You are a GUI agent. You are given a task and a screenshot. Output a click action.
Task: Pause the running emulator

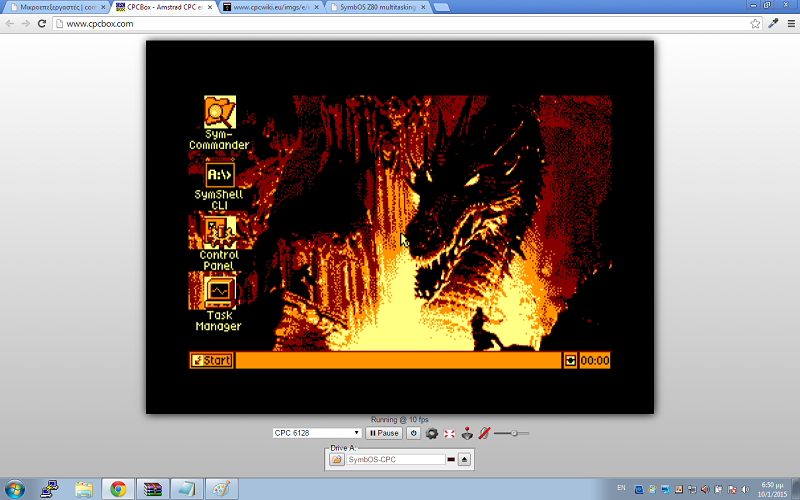click(x=384, y=433)
